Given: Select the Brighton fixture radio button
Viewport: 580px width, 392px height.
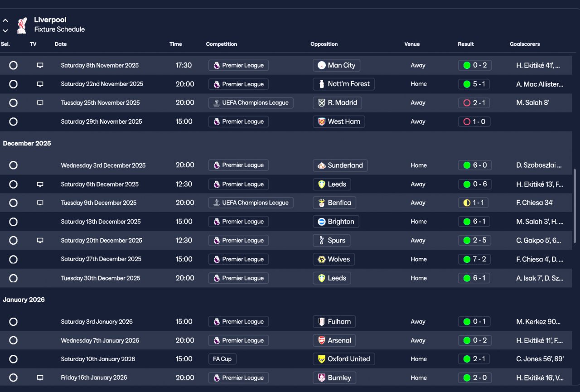Looking at the screenshot, I should [x=13, y=222].
